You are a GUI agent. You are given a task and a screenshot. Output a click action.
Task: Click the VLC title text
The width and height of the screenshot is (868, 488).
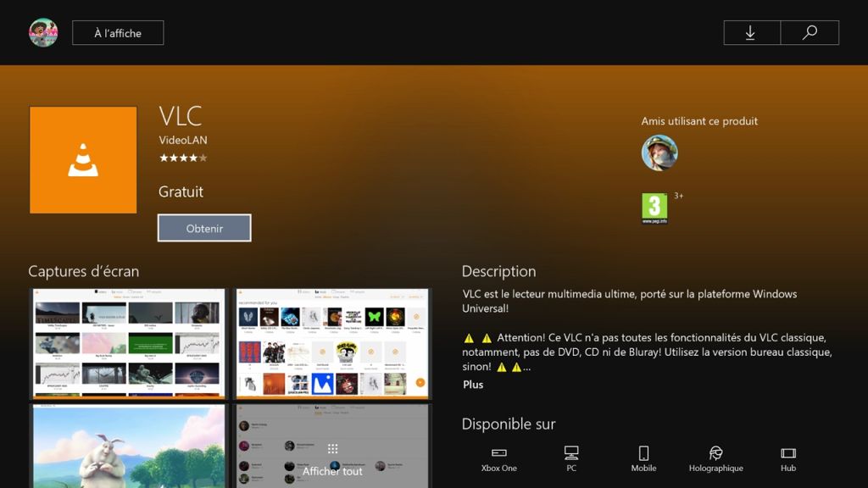point(181,116)
